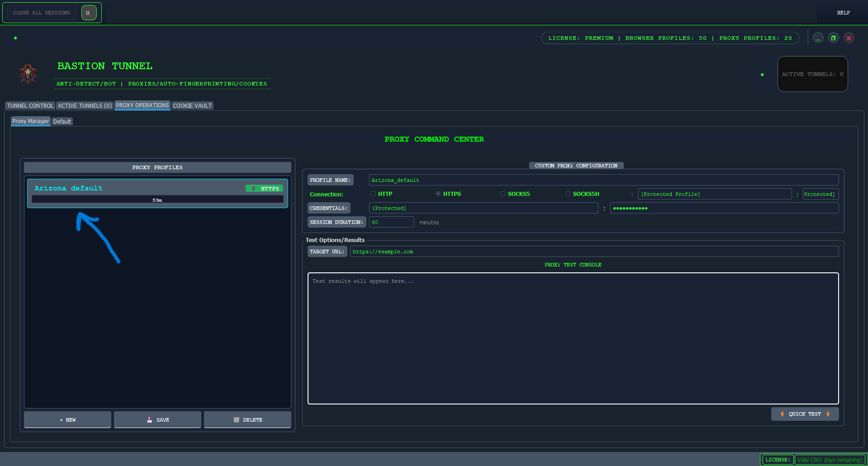Click the CREDENTIALS: label
The image size is (868, 466).
tap(329, 208)
